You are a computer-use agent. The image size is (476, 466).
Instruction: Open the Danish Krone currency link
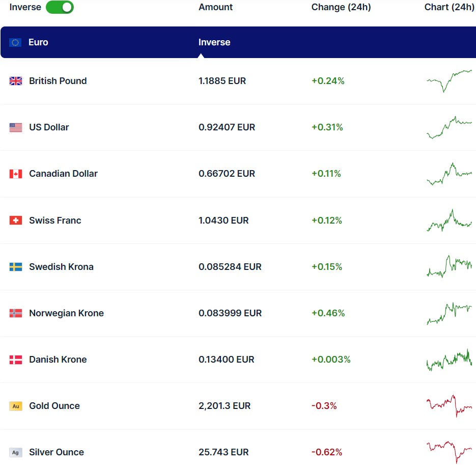coord(58,360)
